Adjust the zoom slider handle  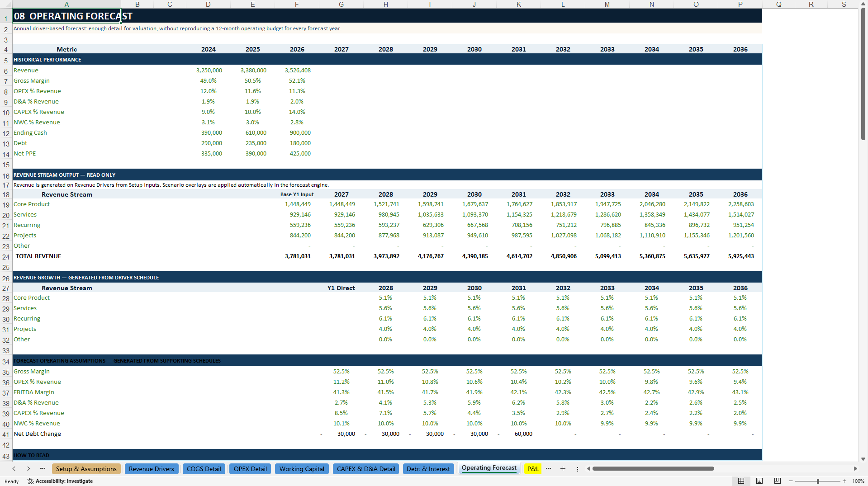pyautogui.click(x=818, y=481)
